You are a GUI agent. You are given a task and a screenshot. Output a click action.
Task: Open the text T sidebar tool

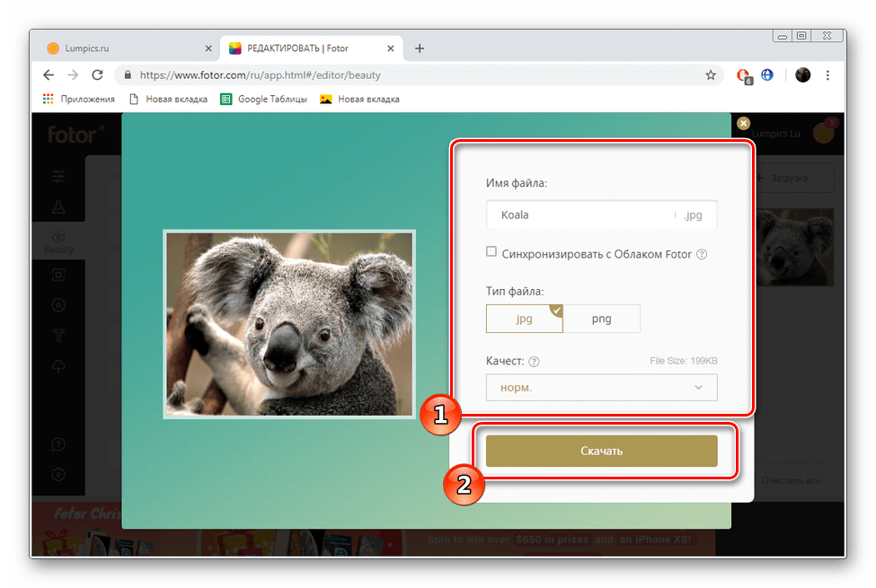click(x=58, y=336)
